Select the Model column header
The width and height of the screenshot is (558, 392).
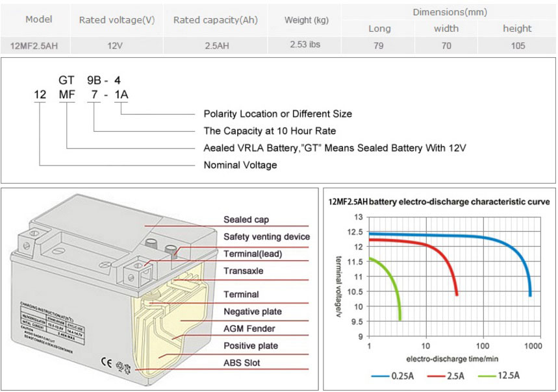(38, 19)
